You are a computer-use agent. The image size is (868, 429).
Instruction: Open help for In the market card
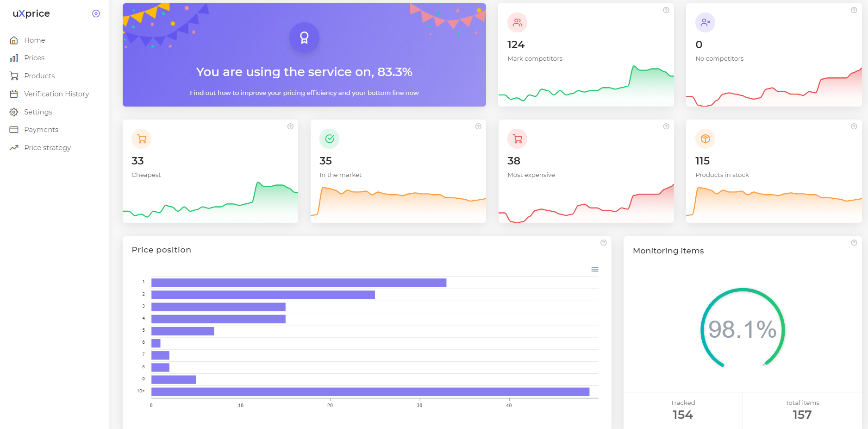click(478, 126)
